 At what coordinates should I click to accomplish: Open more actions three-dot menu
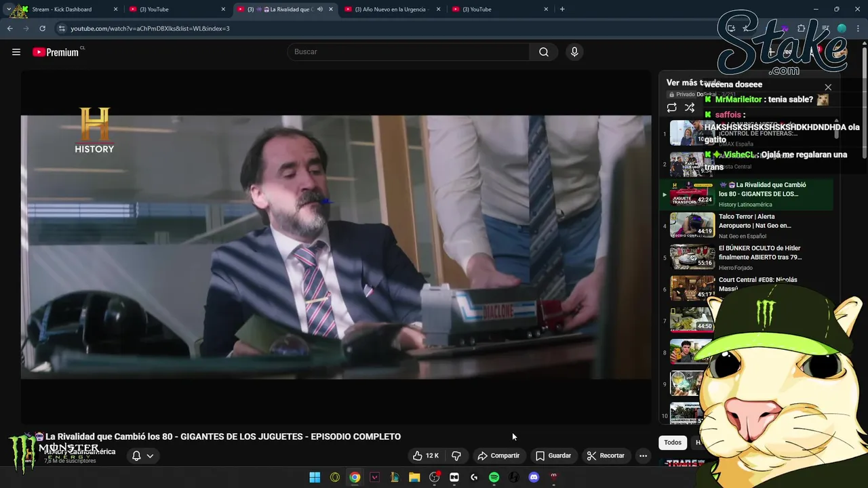(x=643, y=455)
